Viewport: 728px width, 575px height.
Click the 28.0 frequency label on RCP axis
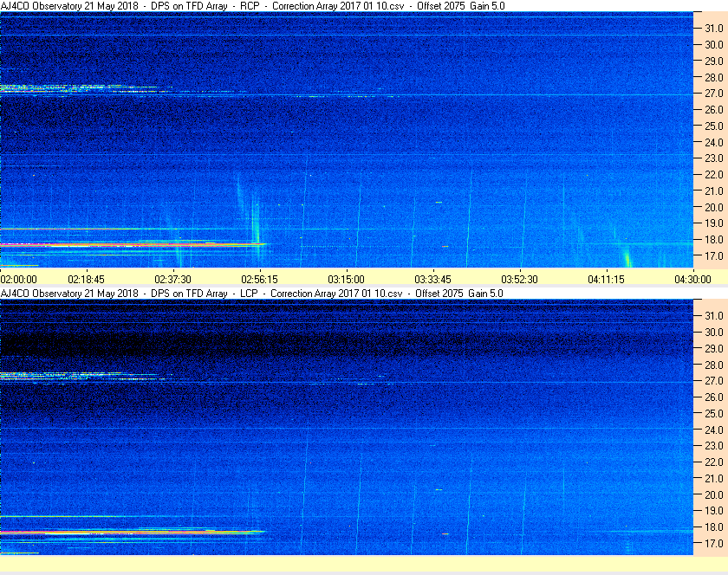point(714,77)
